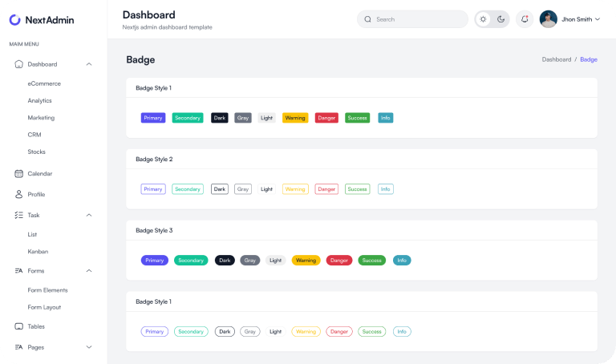Click the Calendar icon in sidebar
This screenshot has width=616, height=364.
[x=18, y=173]
